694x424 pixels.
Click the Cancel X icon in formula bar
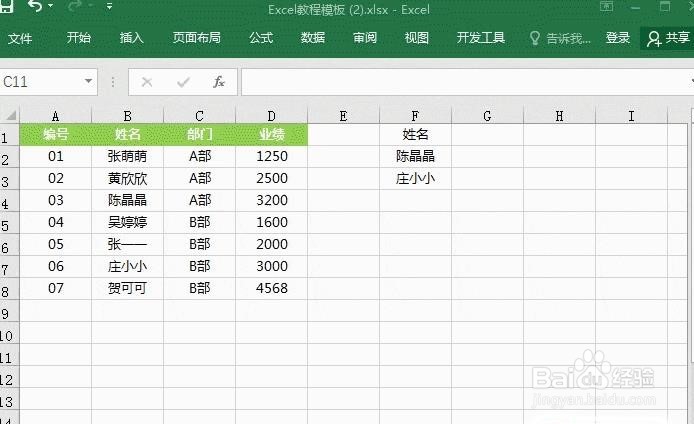click(x=147, y=82)
